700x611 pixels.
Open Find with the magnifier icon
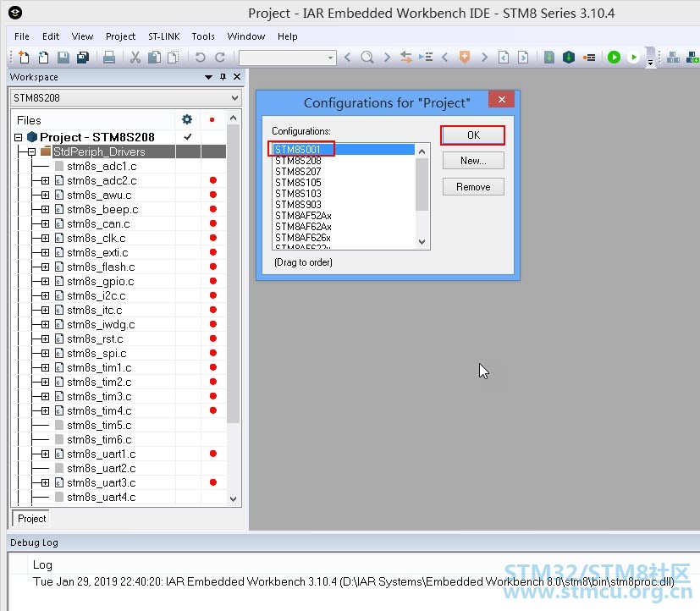(367, 58)
